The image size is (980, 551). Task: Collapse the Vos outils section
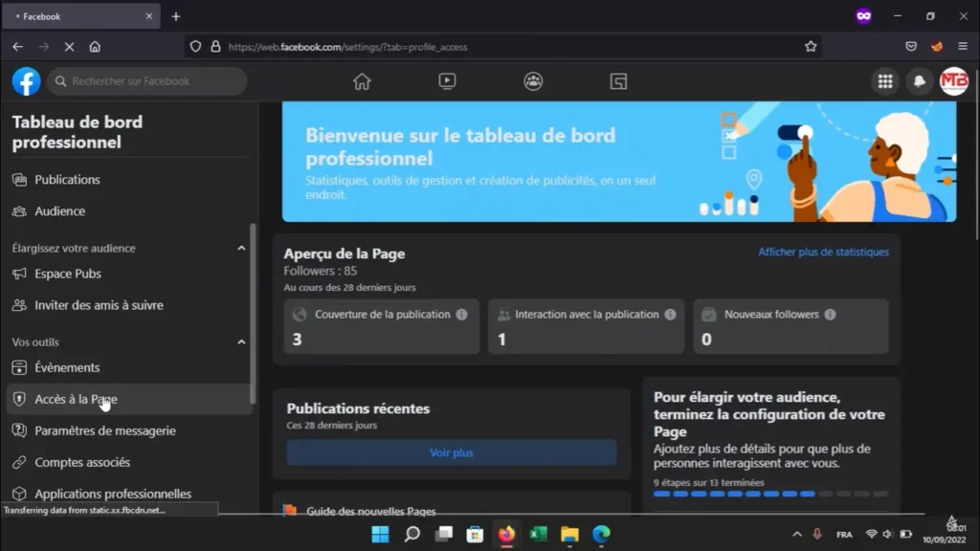tap(241, 342)
